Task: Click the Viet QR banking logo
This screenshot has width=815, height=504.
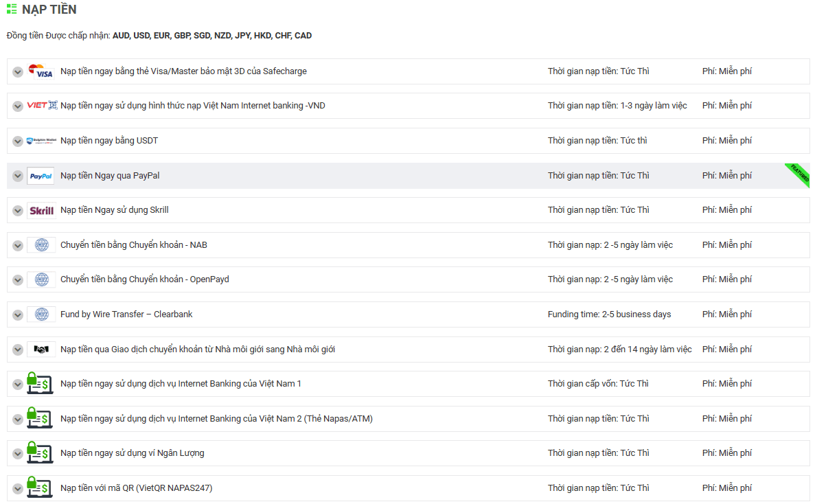Action: coord(42,106)
